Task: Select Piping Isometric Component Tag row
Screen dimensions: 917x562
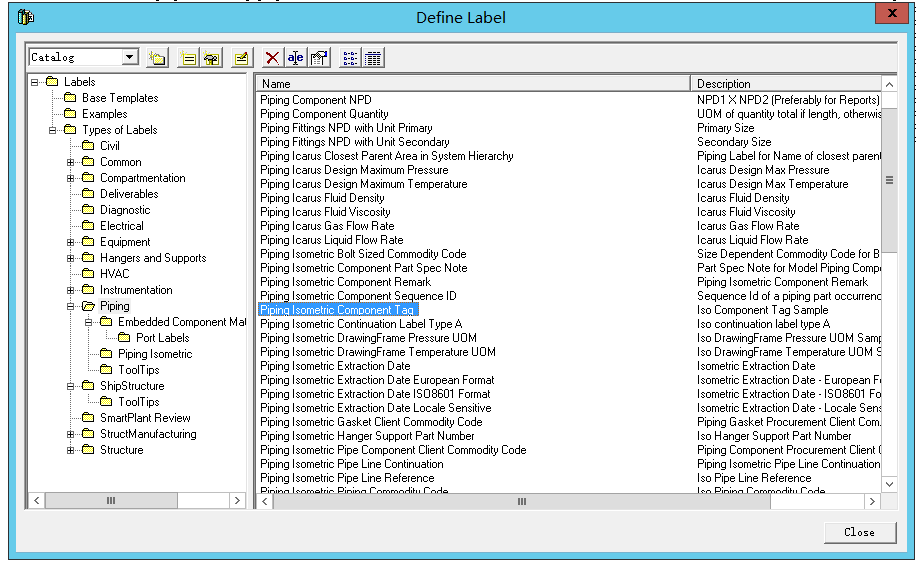Action: (x=337, y=310)
